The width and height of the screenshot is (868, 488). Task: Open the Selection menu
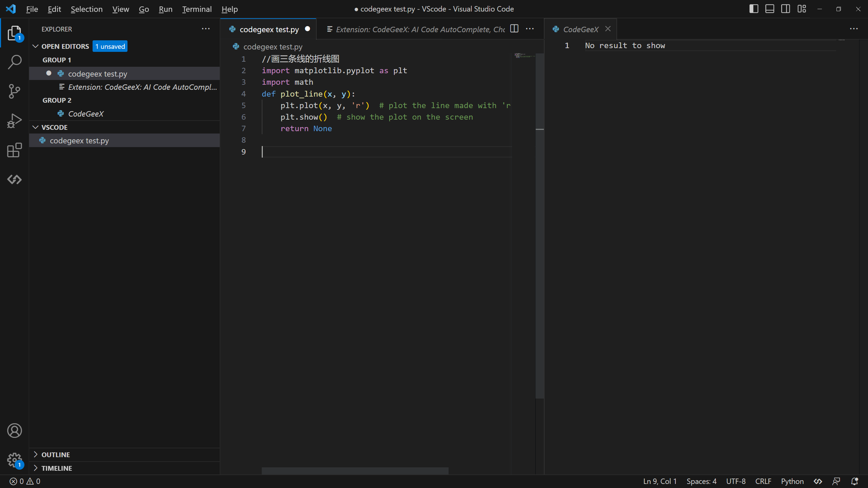(x=86, y=9)
